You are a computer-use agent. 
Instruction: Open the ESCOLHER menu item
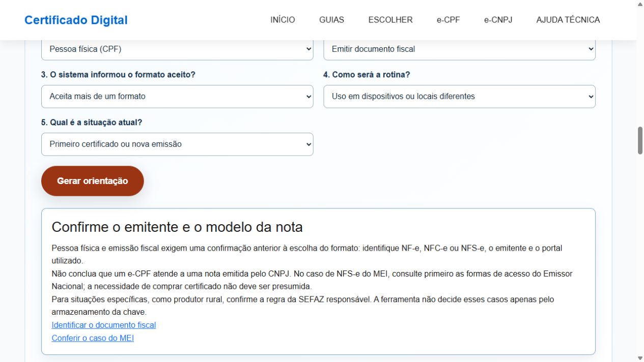tap(390, 20)
